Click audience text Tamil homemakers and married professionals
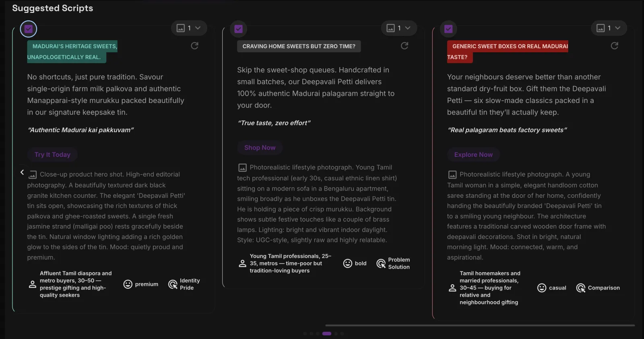Image resolution: width=644 pixels, height=339 pixels. pos(490,288)
